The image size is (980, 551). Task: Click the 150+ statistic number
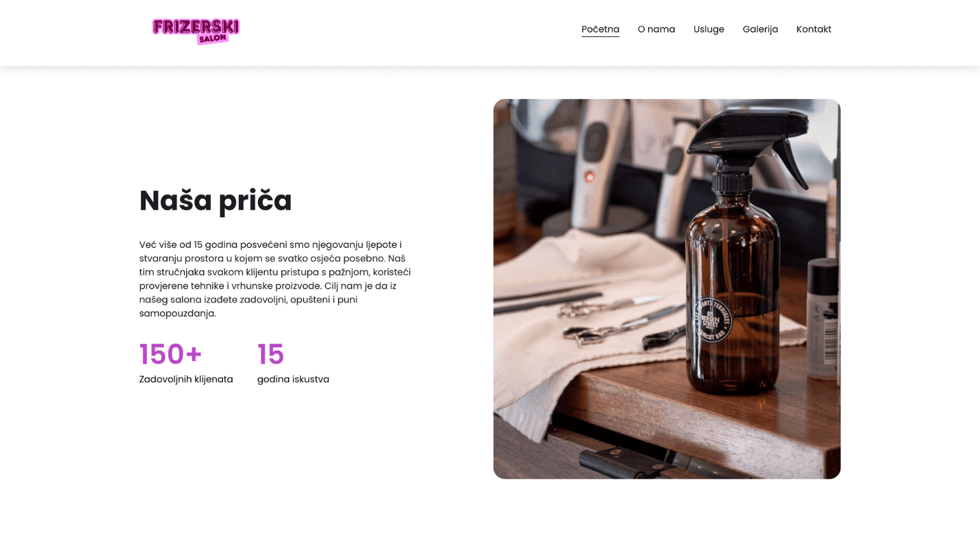[170, 354]
